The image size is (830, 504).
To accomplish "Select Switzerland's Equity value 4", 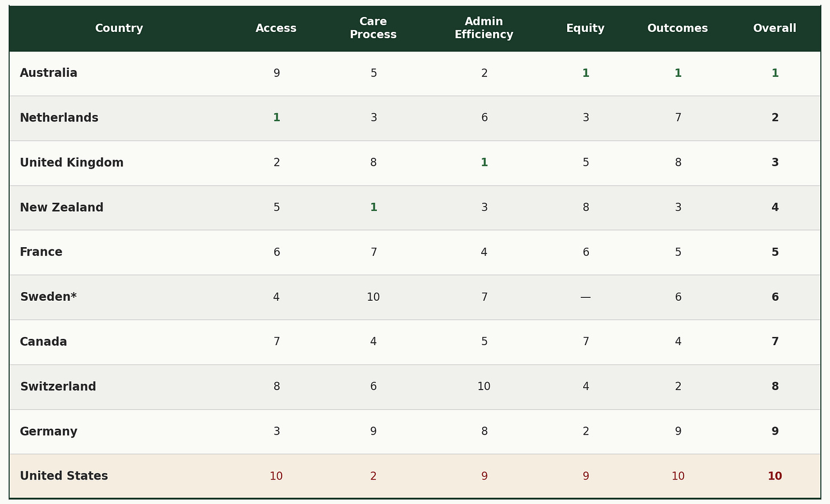I will click(585, 387).
